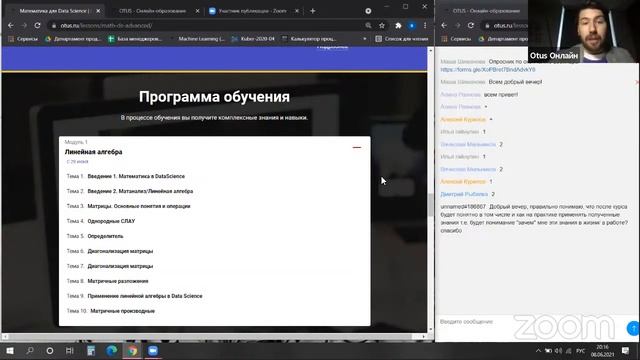Send the chat message with blue button
Viewport: 640px width, 360px height.
[633, 328]
